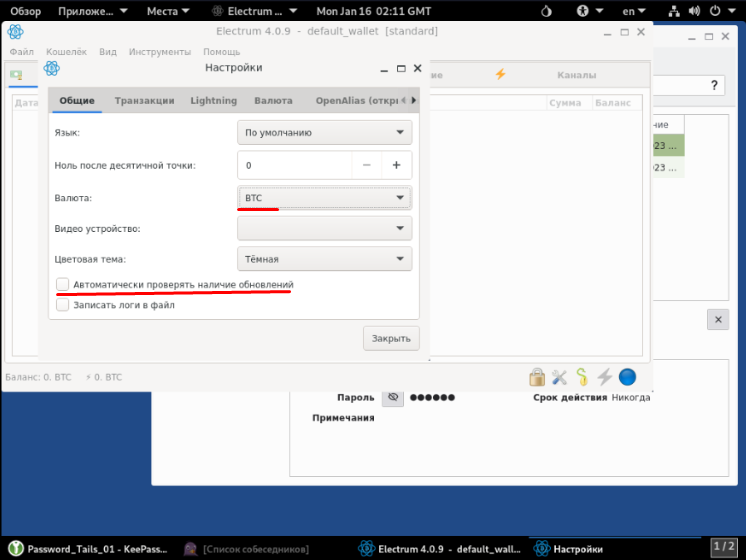Click the blue network status circle
Image resolution: width=746 pixels, height=560 pixels.
pos(627,377)
